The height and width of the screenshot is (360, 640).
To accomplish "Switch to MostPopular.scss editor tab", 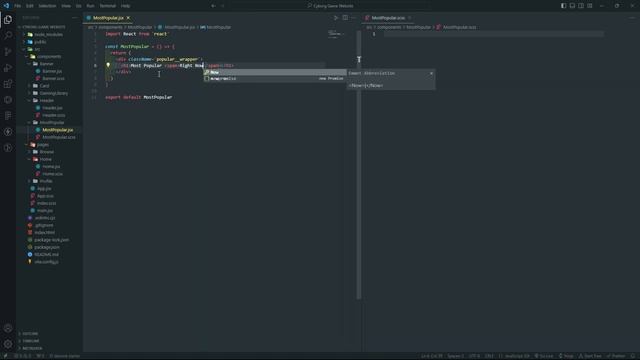I will (x=388, y=18).
